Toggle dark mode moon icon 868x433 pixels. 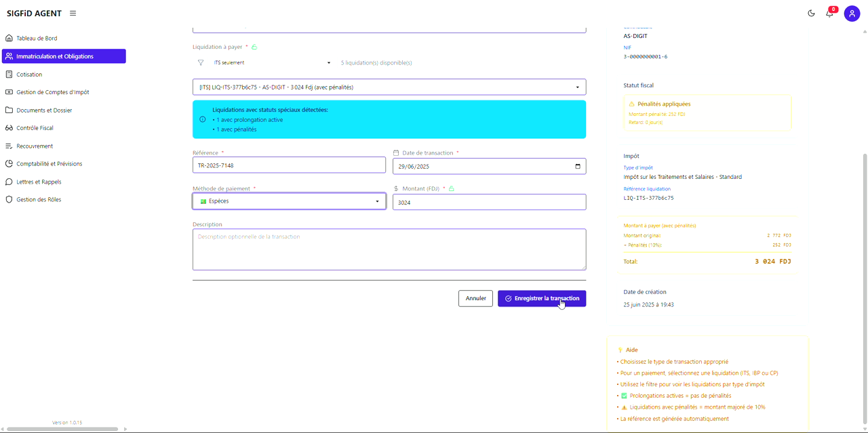811,14
